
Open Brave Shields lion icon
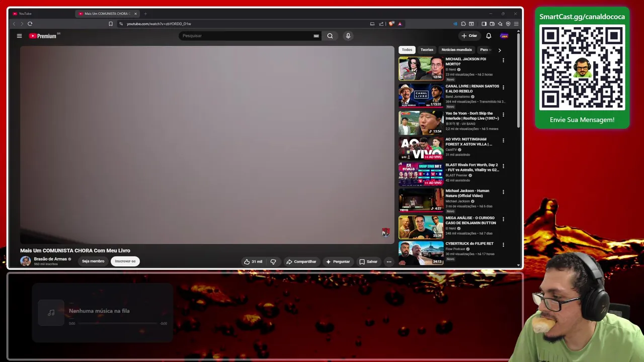tap(391, 24)
